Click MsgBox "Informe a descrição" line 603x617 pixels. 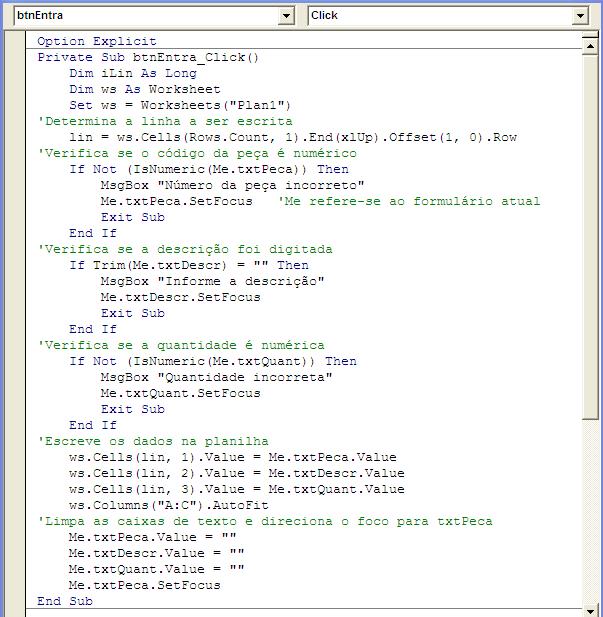(212, 281)
